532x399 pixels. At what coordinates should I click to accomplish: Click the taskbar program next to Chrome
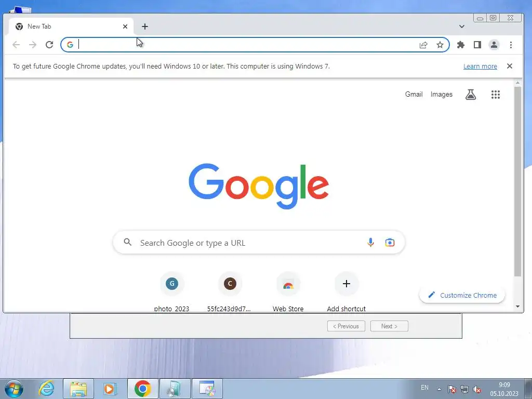pos(175,389)
